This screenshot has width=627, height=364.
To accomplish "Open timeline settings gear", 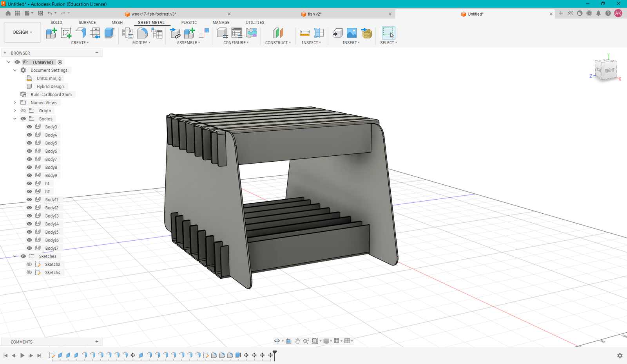I will coord(620,355).
